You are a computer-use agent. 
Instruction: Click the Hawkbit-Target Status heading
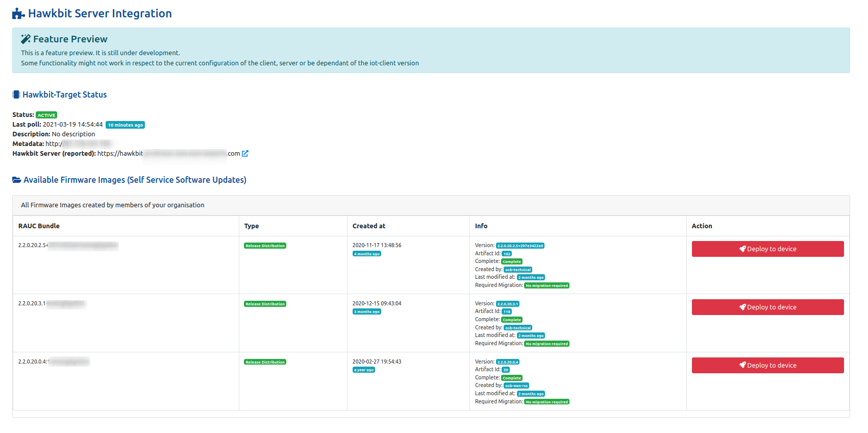(x=64, y=94)
